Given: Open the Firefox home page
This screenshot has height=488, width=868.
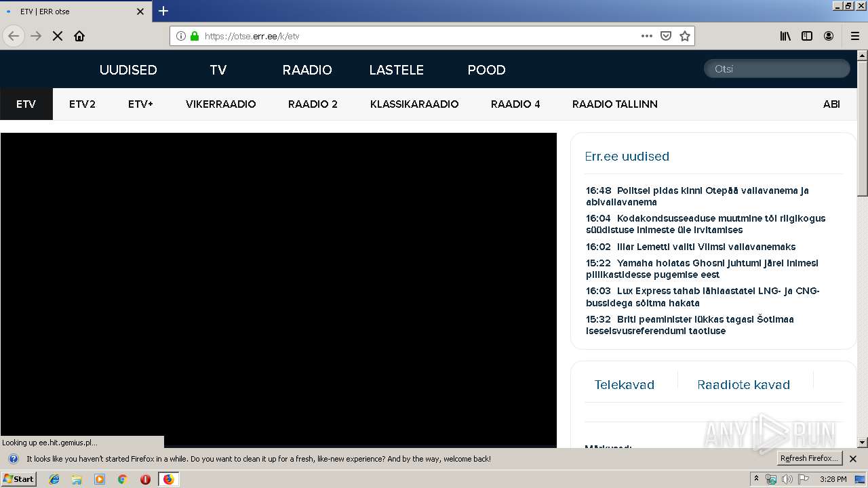Looking at the screenshot, I should pos(79,36).
